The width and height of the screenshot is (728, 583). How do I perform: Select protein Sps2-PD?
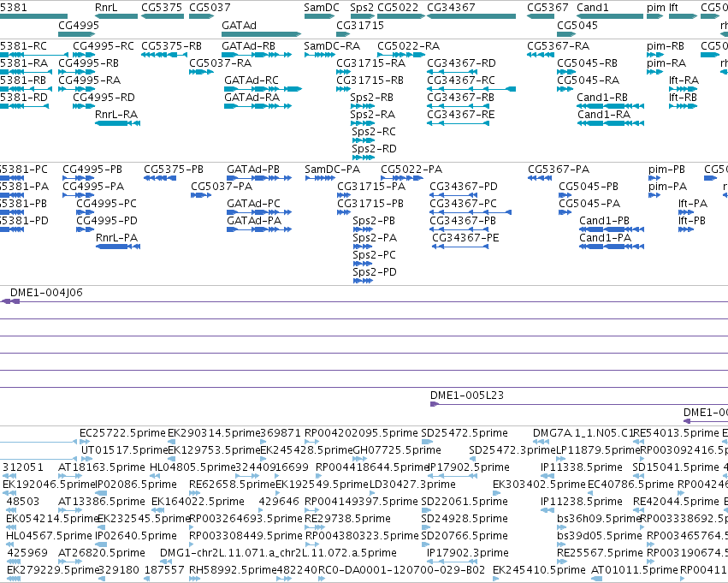click(375, 272)
